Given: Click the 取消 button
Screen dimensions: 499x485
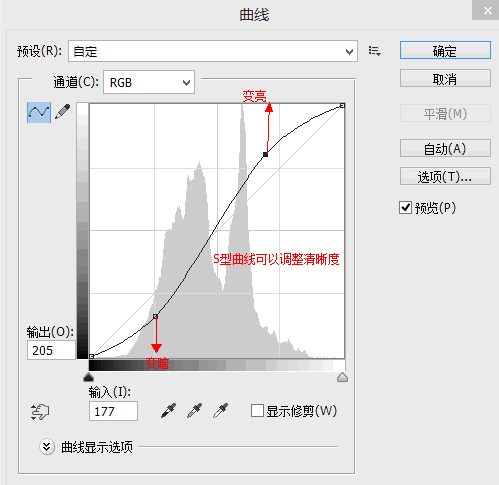Looking at the screenshot, I should point(445,79).
